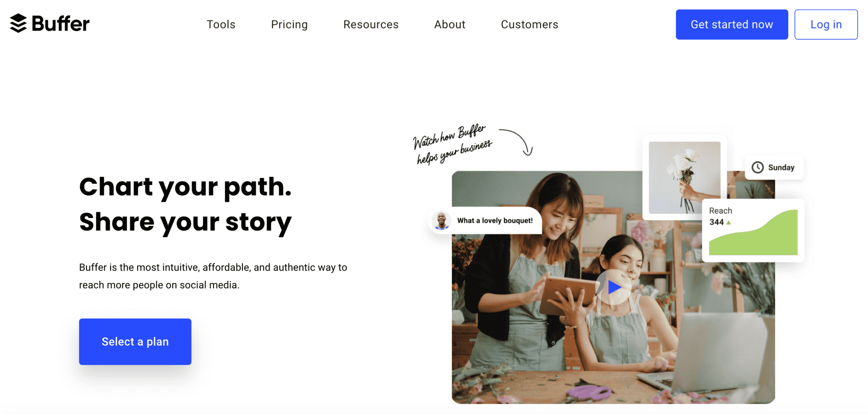
Task: Click the Buffer wordmark text
Action: coord(61,24)
